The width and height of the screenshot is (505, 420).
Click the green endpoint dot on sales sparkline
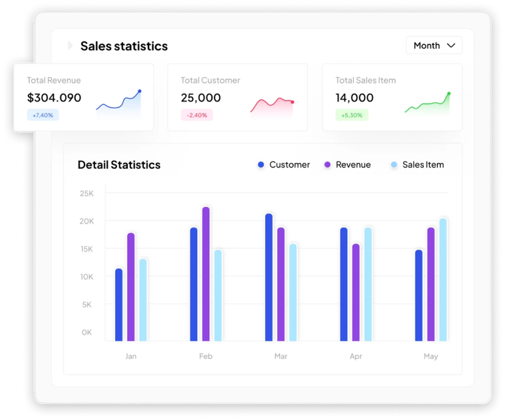[449, 94]
